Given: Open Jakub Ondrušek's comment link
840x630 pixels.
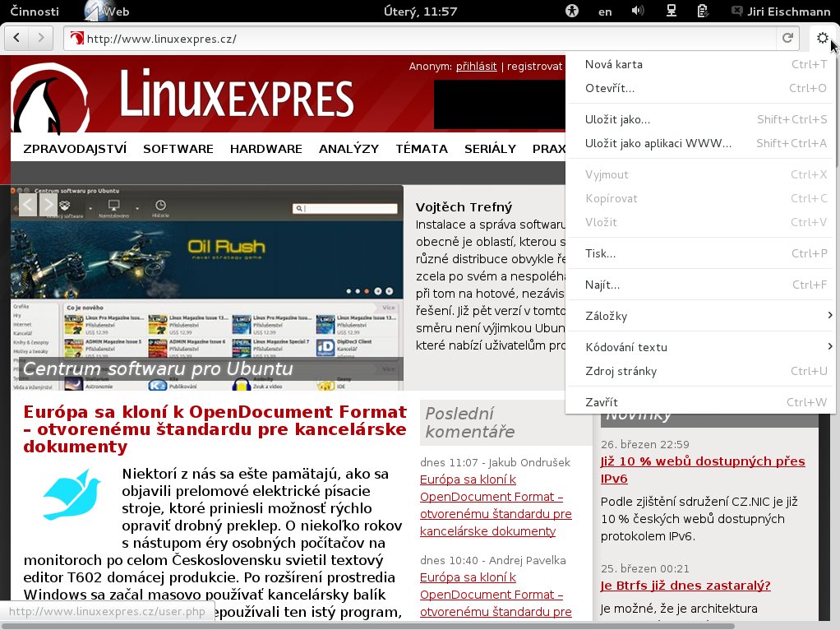Looking at the screenshot, I should [496, 505].
